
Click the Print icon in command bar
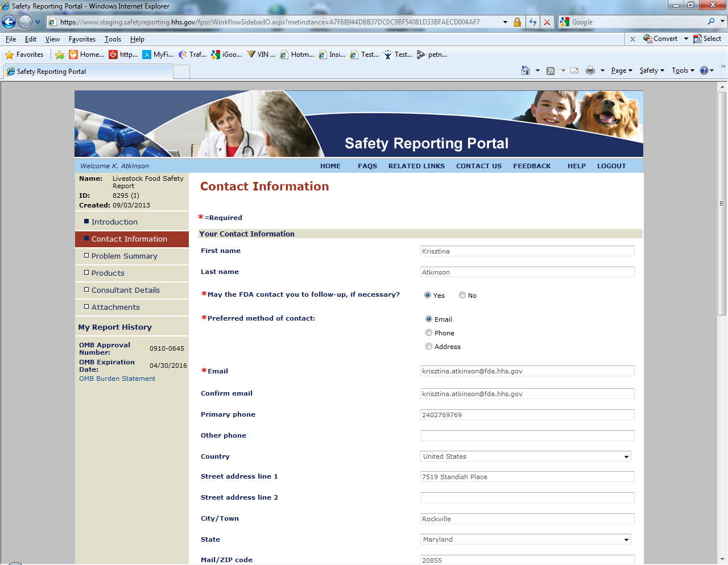click(x=590, y=70)
